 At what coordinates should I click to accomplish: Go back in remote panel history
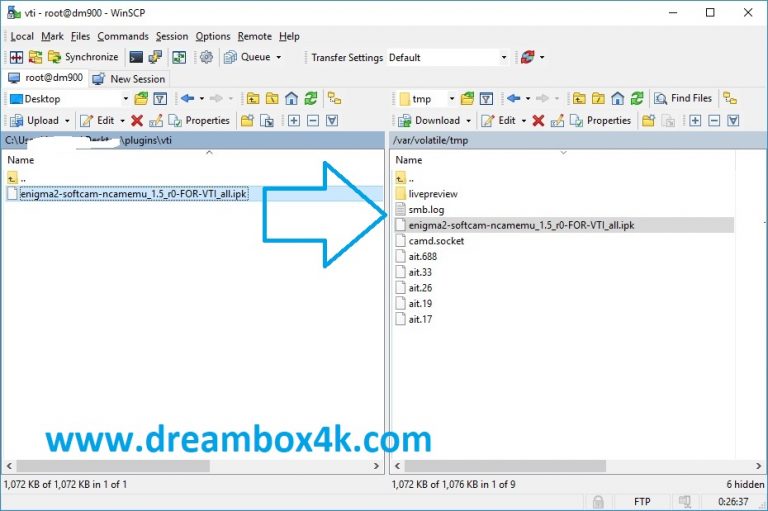pyautogui.click(x=513, y=99)
